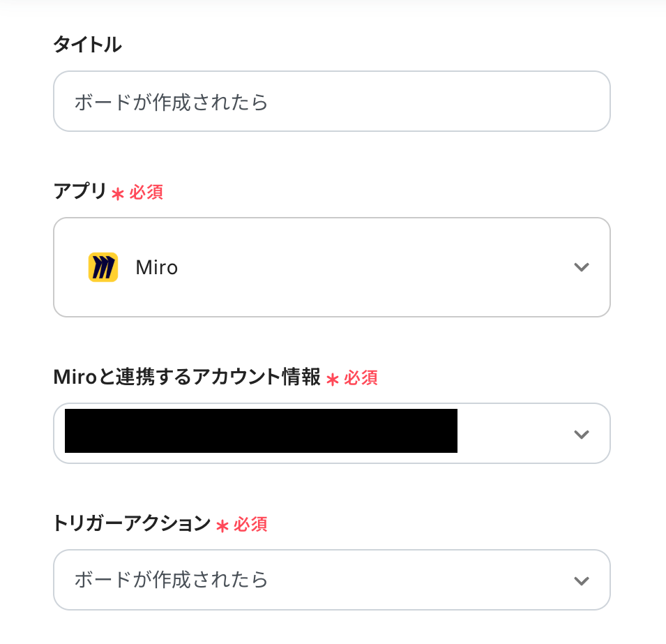Click the 必須 tag next to アプリ
This screenshot has width=666, height=644.
146,193
